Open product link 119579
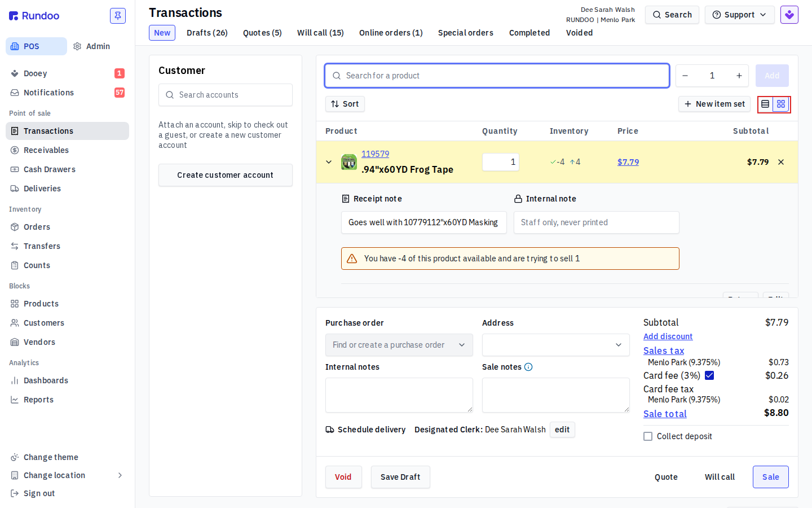The image size is (812, 508). pyautogui.click(x=375, y=154)
